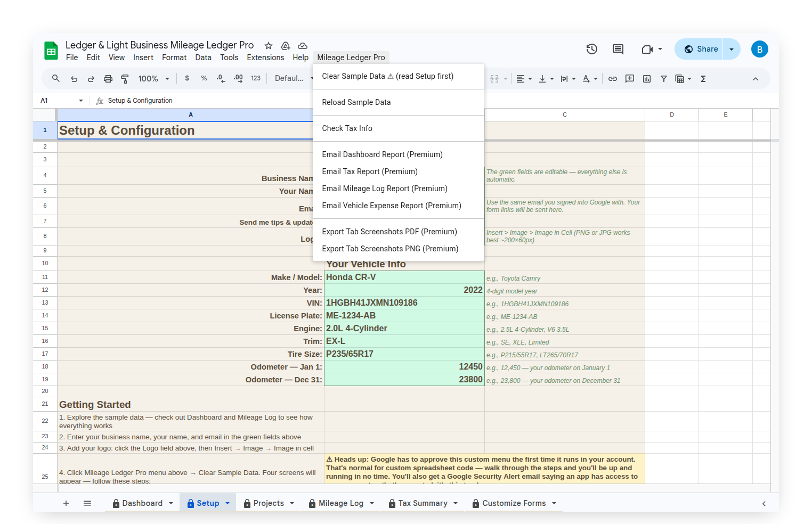Open table views dropdown in toolbar
Image resolution: width=812 pixels, height=524 pixels.
(x=683, y=79)
